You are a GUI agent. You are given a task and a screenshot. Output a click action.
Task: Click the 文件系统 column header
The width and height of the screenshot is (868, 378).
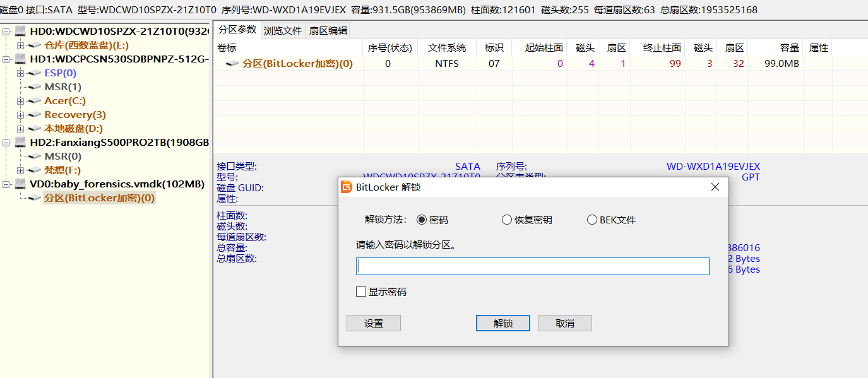[447, 47]
